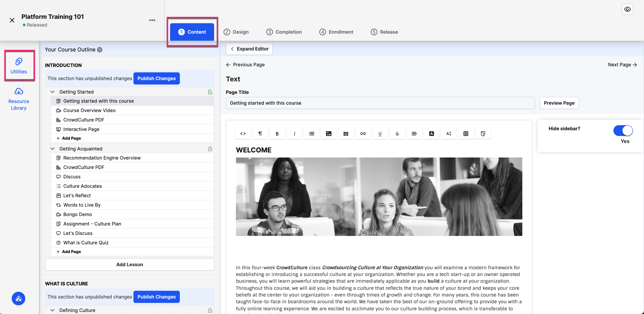The width and height of the screenshot is (644, 314).
Task: Open the Discuss page
Action: pos(132,177)
